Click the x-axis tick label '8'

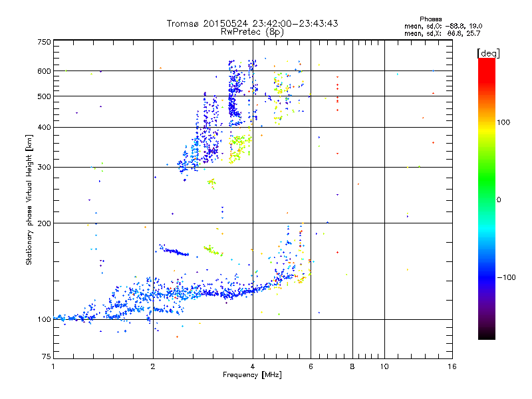[x=352, y=366]
